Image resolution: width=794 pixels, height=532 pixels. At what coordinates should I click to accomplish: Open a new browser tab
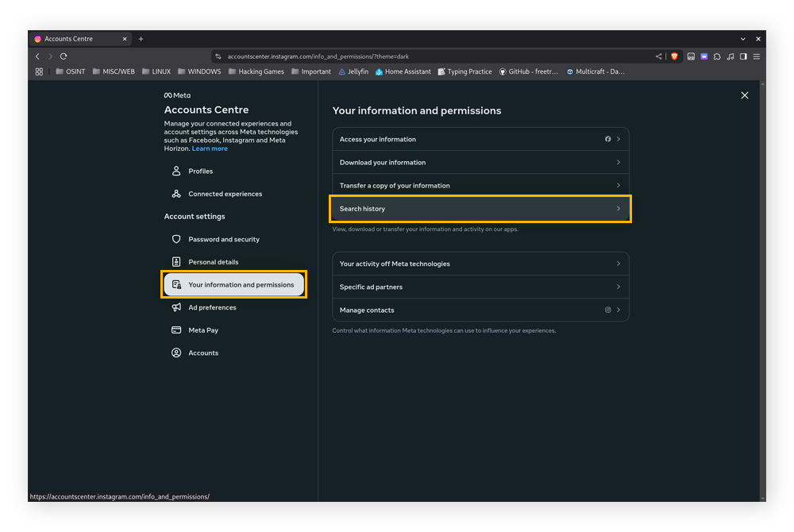pos(141,39)
